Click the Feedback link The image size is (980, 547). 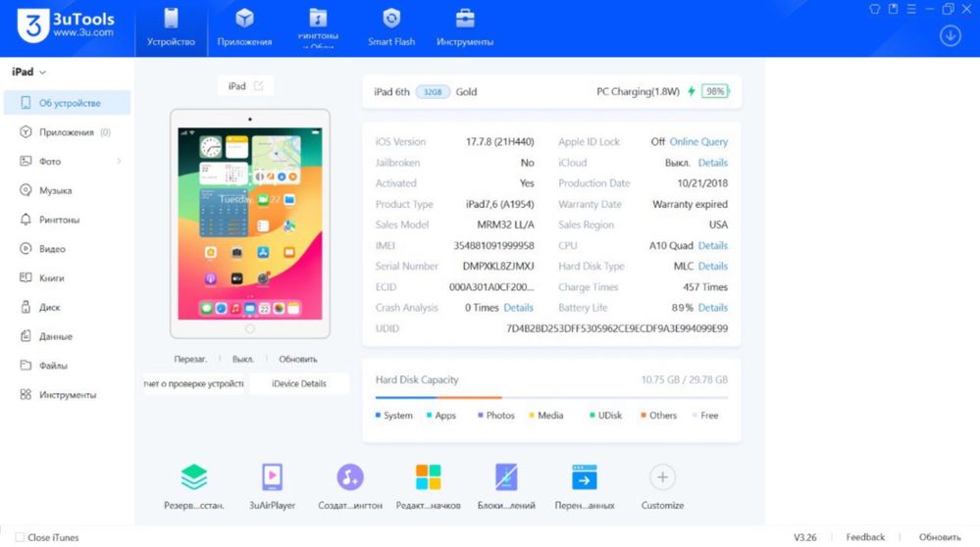(x=865, y=537)
